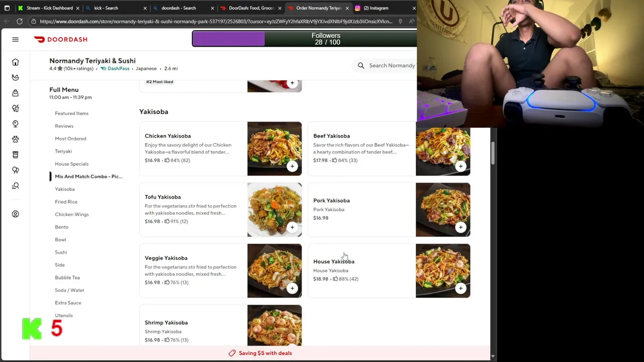Close the Stream - Kick Dashboard tab
The height and width of the screenshot is (362, 644).
point(77,8)
